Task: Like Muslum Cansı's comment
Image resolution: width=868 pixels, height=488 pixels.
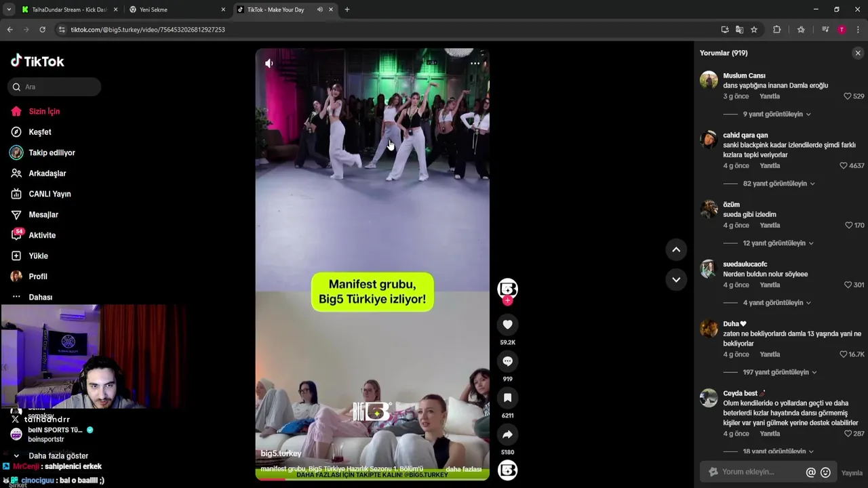Action: pyautogui.click(x=847, y=96)
